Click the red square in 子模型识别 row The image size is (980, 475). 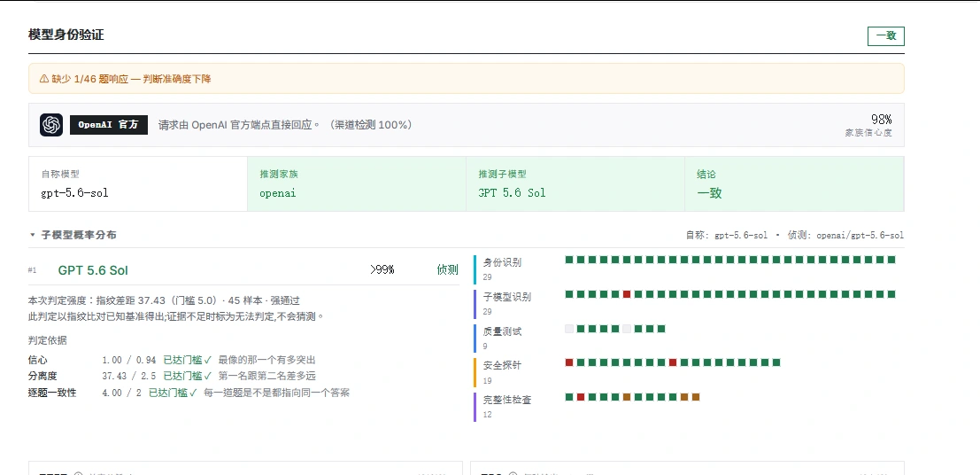tap(627, 294)
